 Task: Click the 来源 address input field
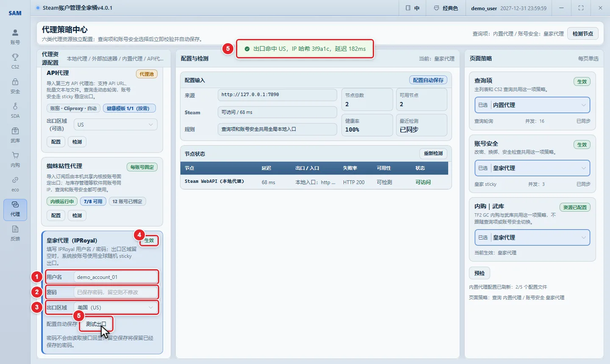(x=277, y=95)
